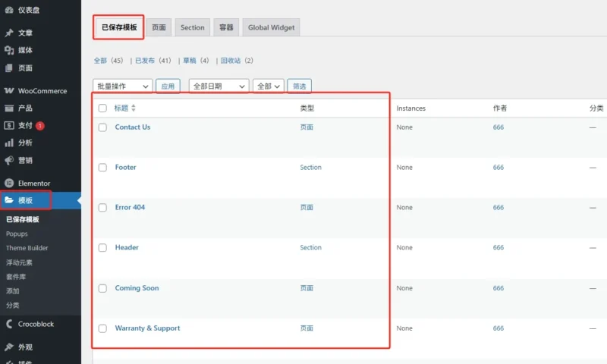
Task: Click the pushpin icon beside 文章
Action: coord(9,33)
